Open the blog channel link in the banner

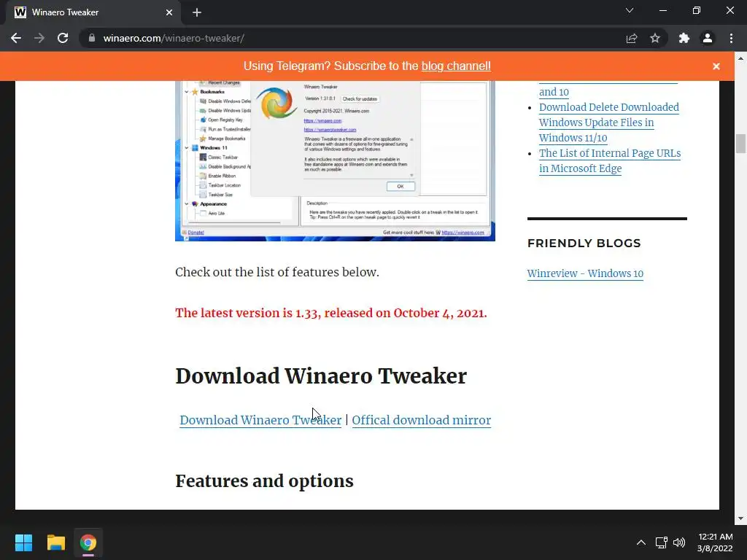(x=456, y=66)
